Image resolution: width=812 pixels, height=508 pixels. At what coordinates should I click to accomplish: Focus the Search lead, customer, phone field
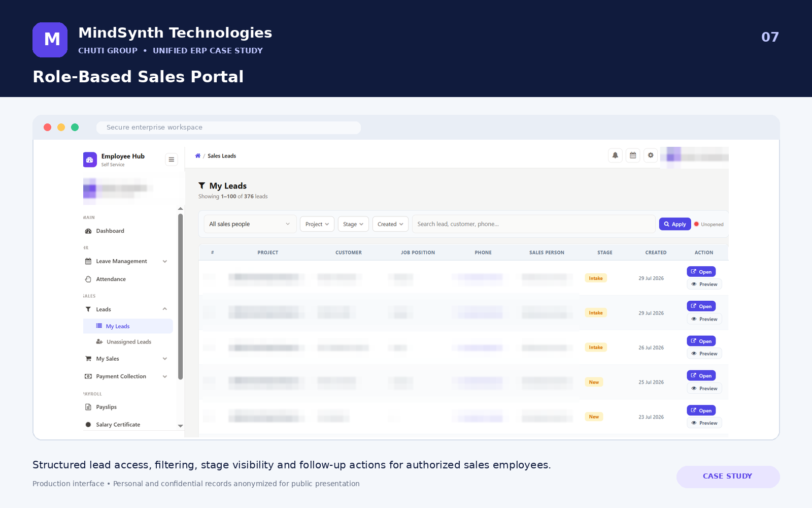coord(533,224)
